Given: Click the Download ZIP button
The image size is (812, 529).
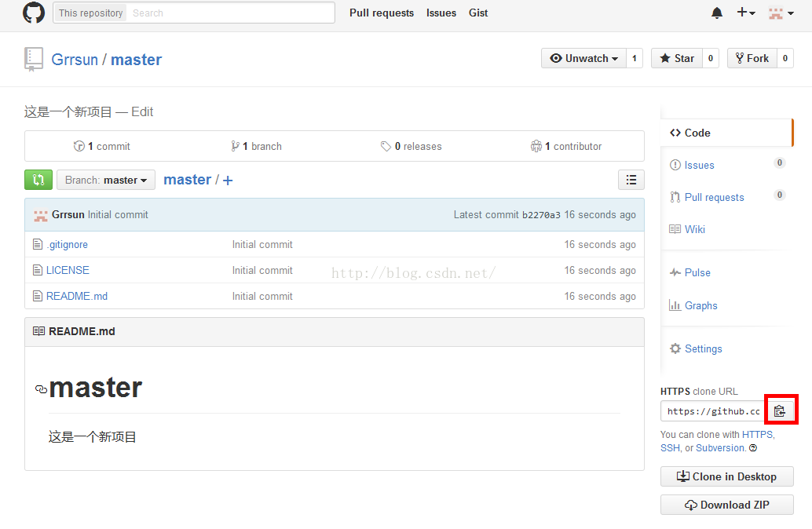Looking at the screenshot, I should click(x=726, y=505).
